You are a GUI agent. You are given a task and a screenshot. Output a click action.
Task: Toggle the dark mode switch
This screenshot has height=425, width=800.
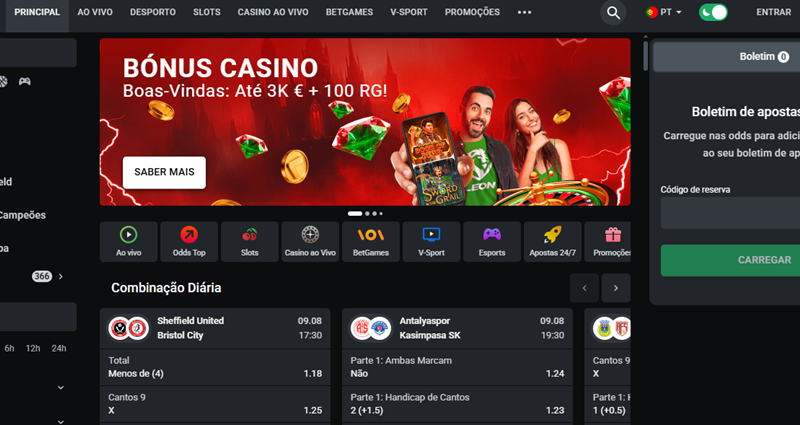(713, 12)
